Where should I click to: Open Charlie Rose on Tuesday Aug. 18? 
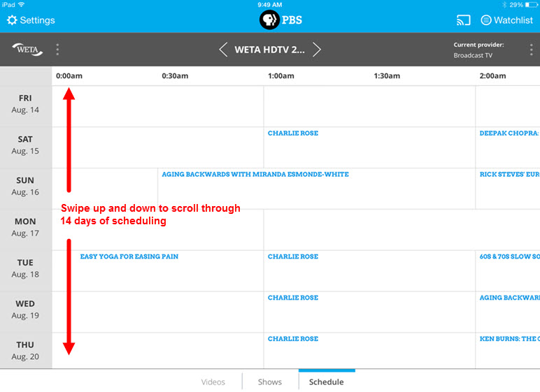[293, 256]
